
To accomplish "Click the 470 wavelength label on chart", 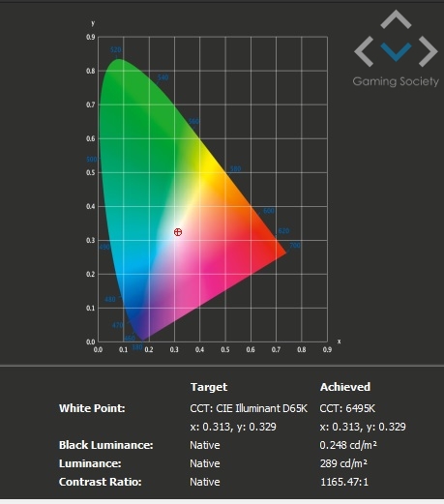I will coord(117,325).
